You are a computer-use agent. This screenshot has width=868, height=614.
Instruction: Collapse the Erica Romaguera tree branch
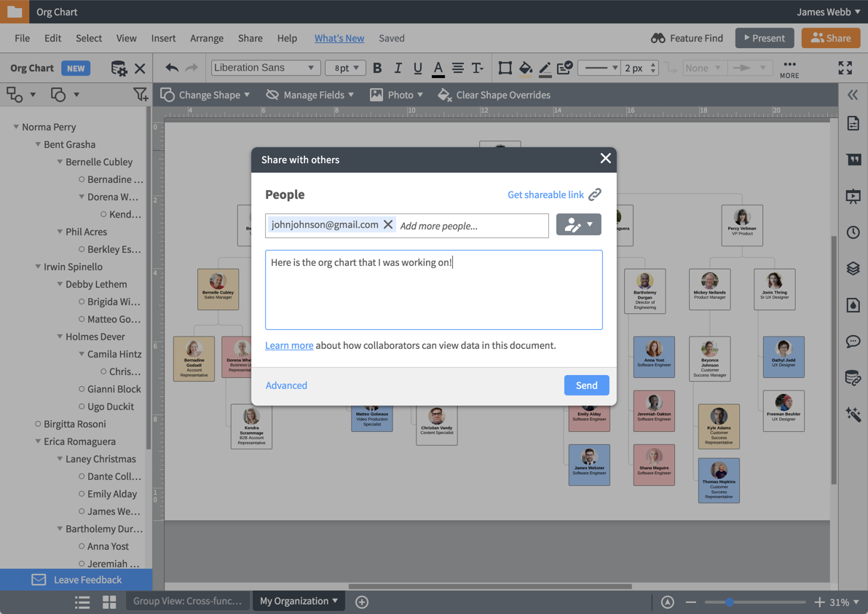[x=36, y=441]
